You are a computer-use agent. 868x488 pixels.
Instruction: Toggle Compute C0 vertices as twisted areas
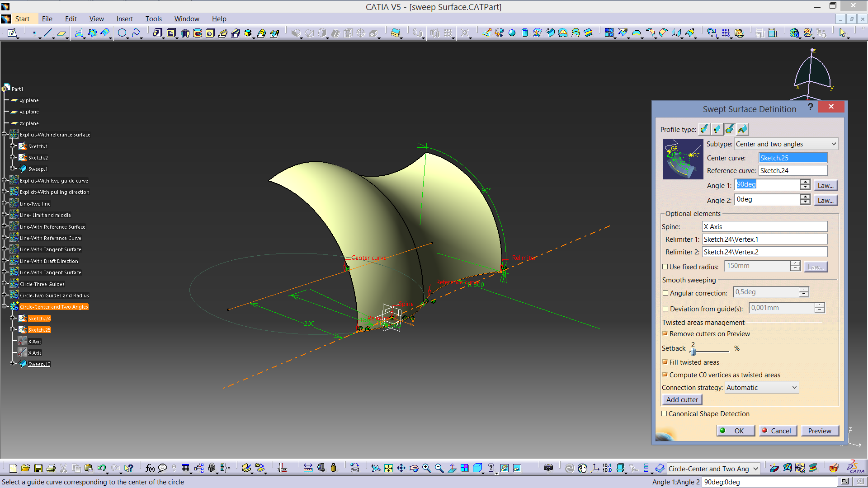665,375
